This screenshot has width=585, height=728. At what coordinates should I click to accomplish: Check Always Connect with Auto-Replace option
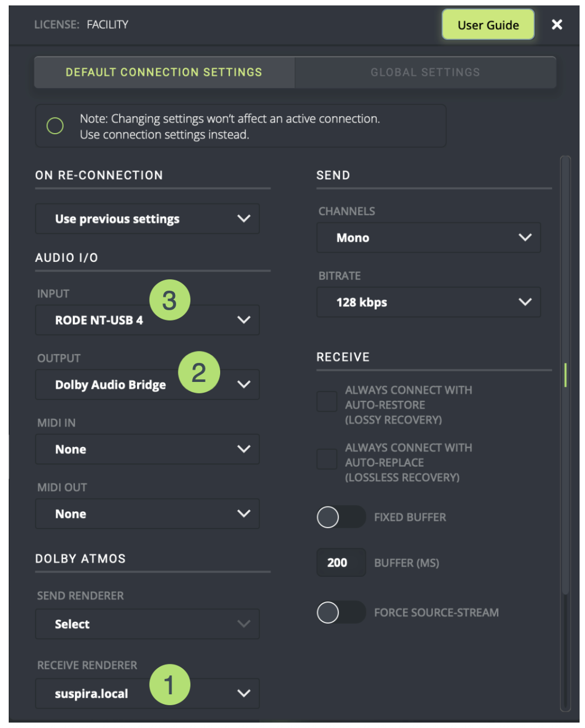pyautogui.click(x=327, y=459)
